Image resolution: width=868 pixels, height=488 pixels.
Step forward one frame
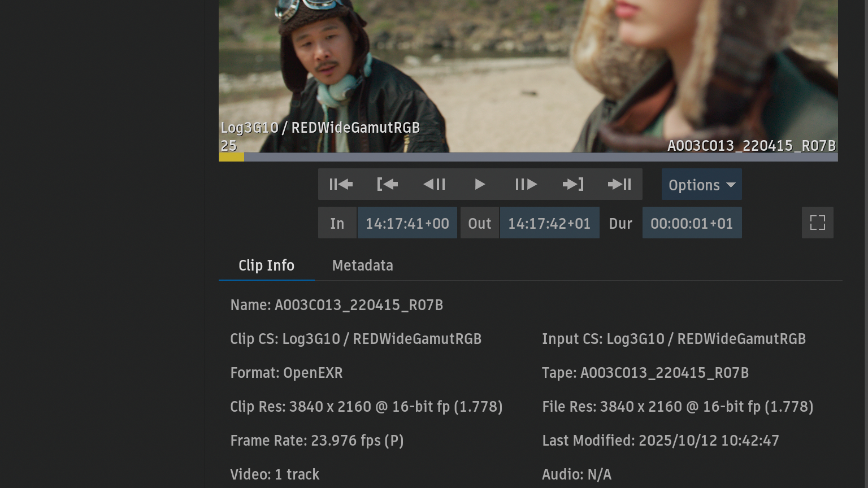pos(526,184)
